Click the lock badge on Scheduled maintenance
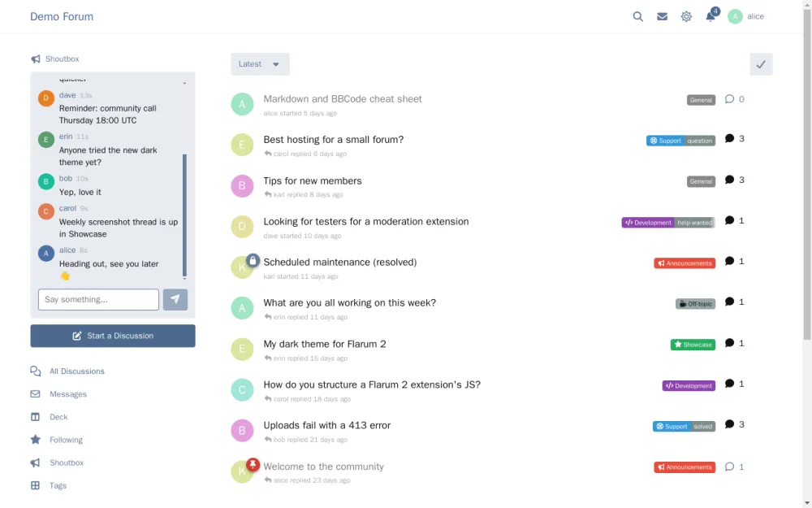Image resolution: width=812 pixels, height=508 pixels. pos(253,260)
